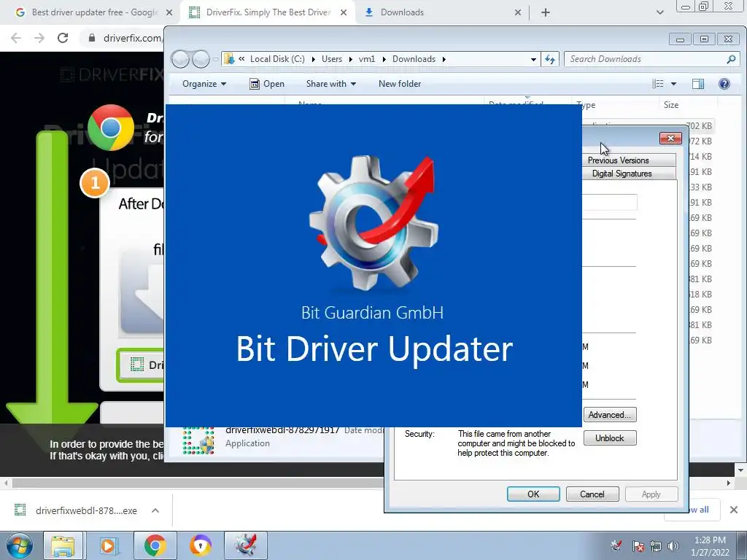Click the Type column header
This screenshot has height=560, width=747.
point(586,105)
